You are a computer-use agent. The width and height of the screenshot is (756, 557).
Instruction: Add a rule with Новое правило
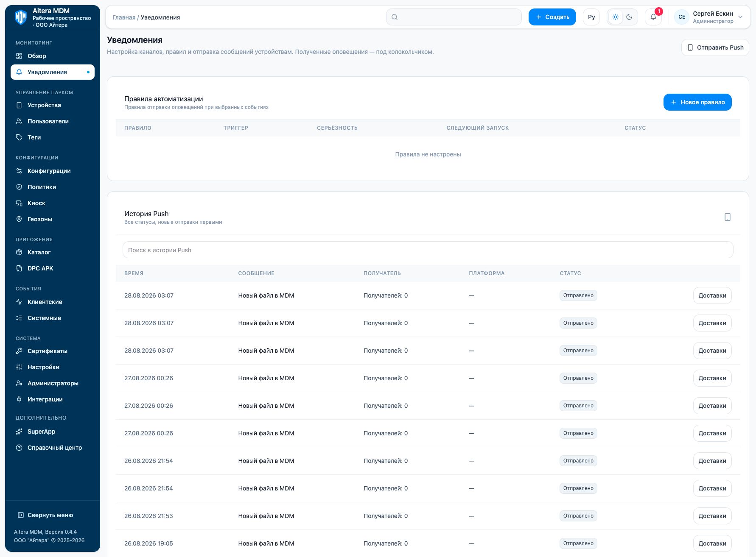tap(697, 102)
